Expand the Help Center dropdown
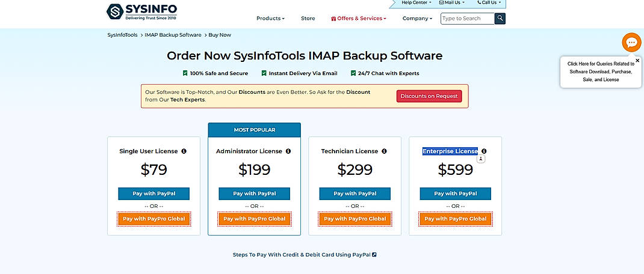 point(416,2)
